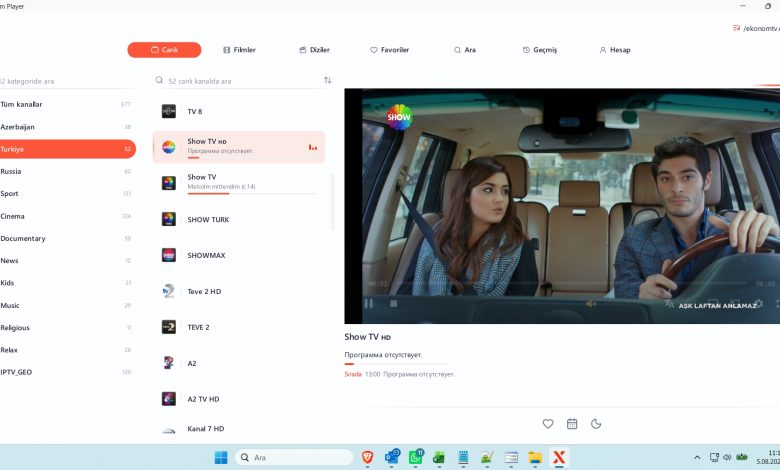Play the TEVE 2 channel

[x=239, y=327]
